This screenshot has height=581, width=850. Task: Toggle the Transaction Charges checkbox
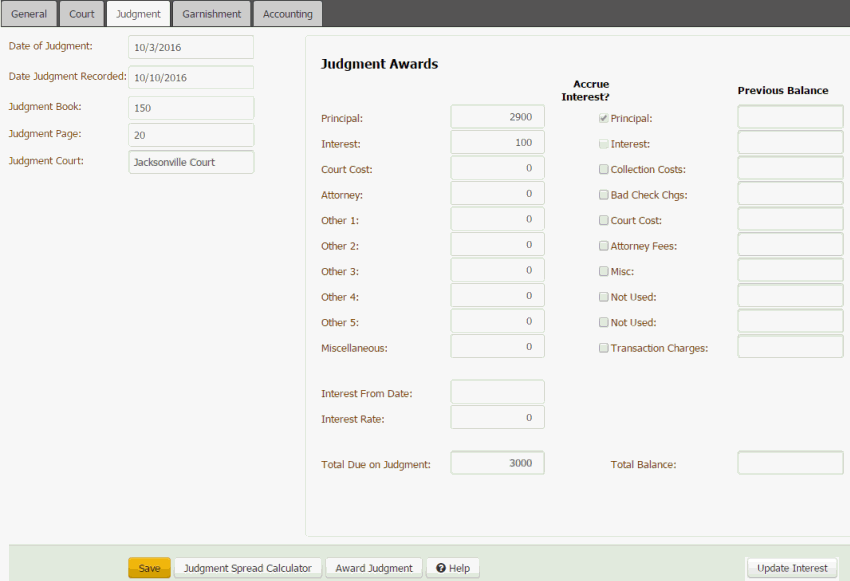(x=602, y=347)
